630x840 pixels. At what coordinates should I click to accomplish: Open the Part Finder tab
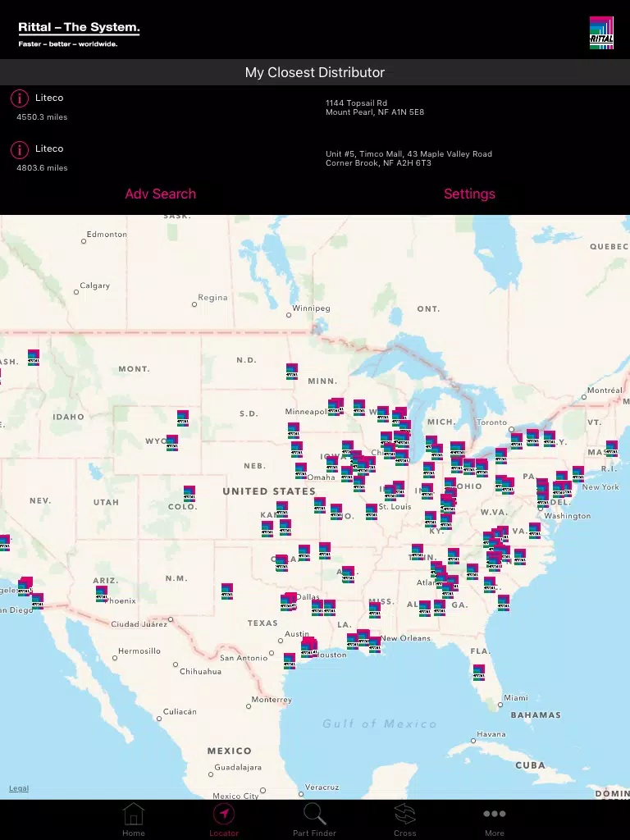tap(314, 819)
